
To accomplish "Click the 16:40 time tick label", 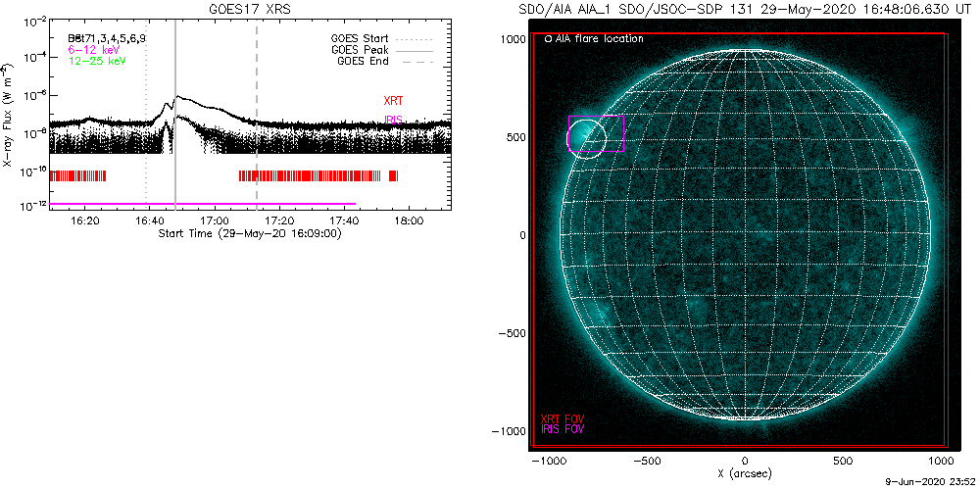I will pos(149,221).
